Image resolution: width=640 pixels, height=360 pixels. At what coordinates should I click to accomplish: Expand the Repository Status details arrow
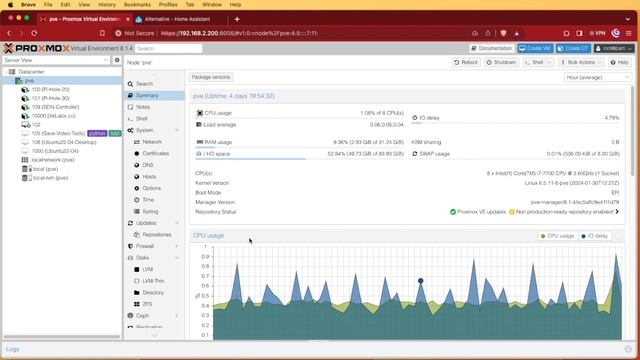(x=617, y=212)
